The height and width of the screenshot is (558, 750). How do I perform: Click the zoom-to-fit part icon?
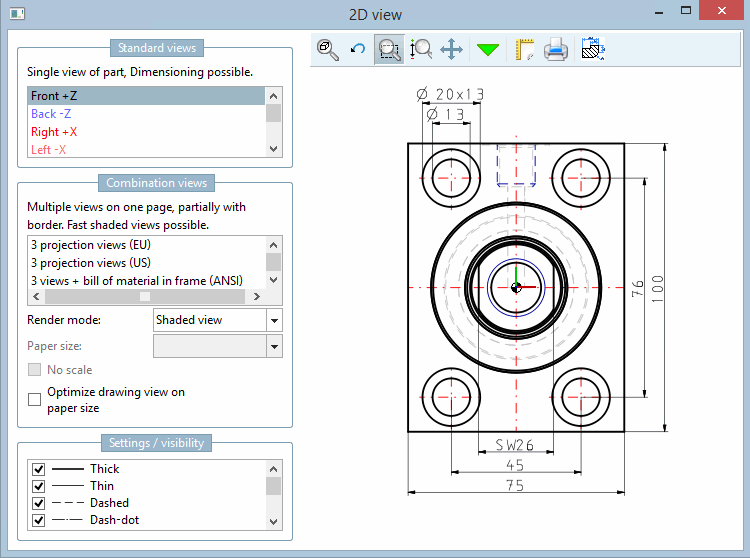326,48
